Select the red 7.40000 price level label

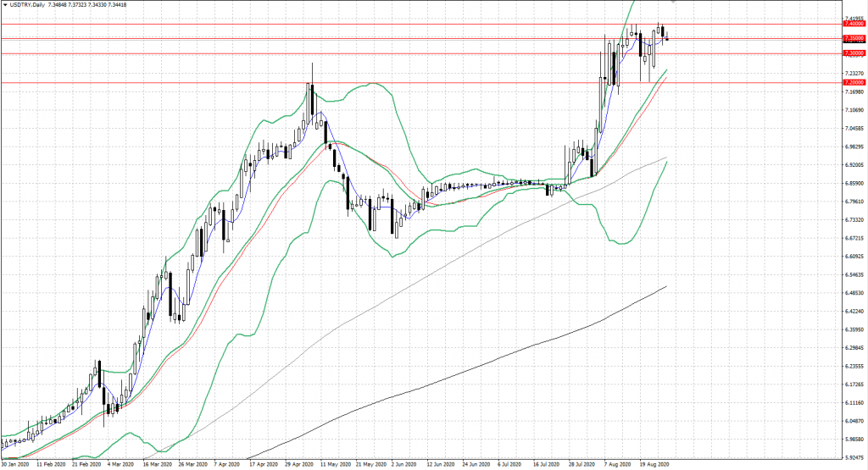(854, 25)
